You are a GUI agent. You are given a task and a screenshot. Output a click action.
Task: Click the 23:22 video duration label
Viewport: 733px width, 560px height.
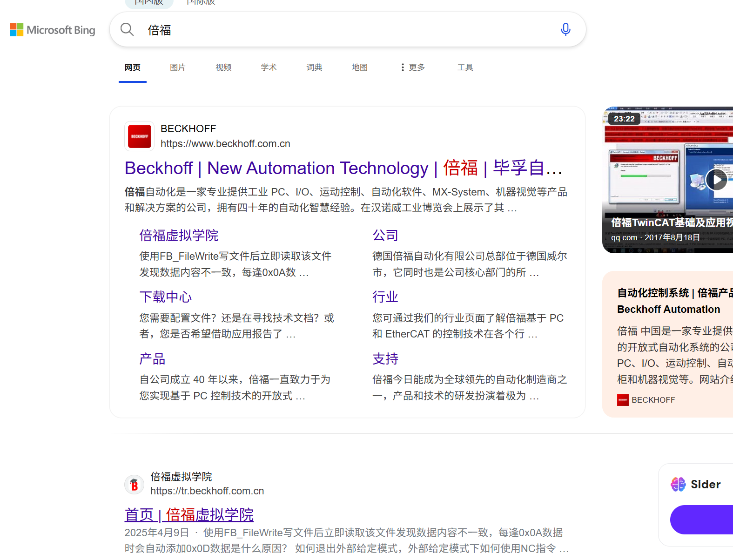(x=624, y=119)
